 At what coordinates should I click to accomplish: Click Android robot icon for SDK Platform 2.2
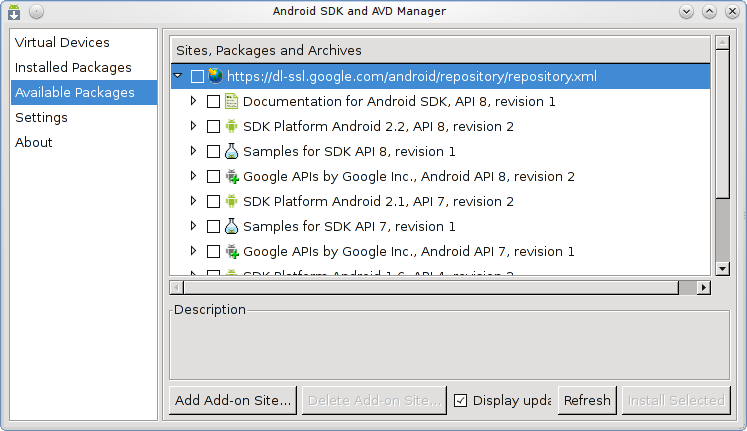(231, 126)
